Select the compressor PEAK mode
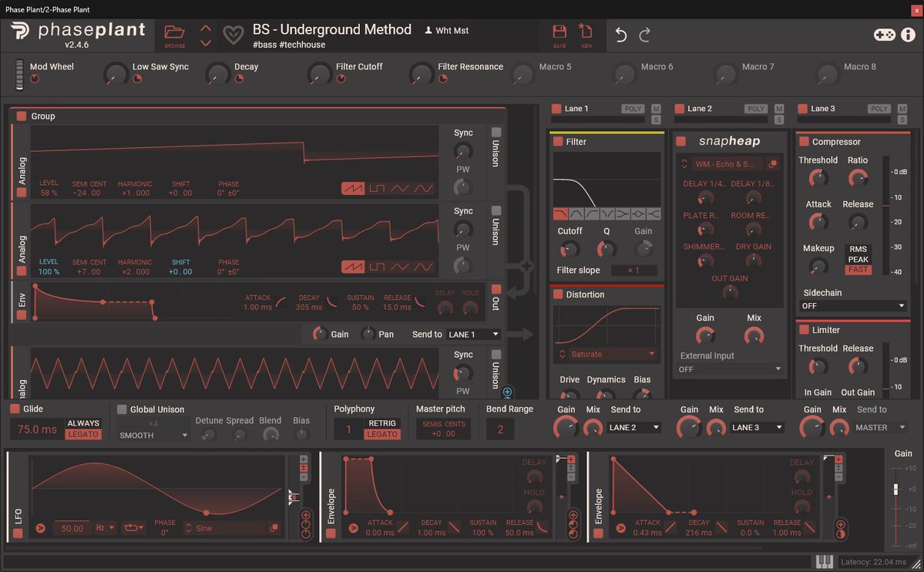Image resolution: width=924 pixels, height=572 pixels. 858,260
